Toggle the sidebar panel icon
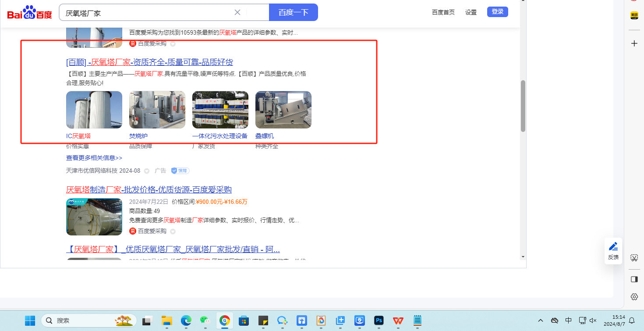644x331 pixels. coord(634,279)
